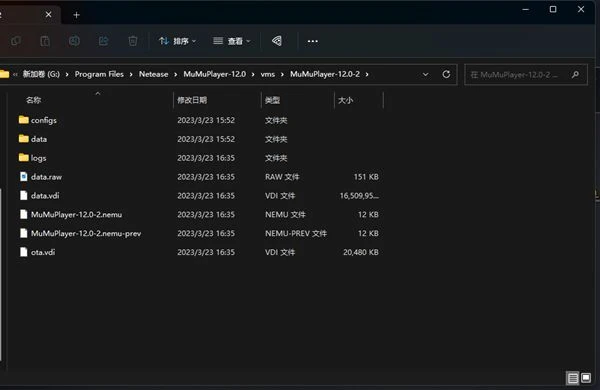Click the NEMU-PREV 文件 type cell
Screen dimensions: 600x390
tap(296, 233)
